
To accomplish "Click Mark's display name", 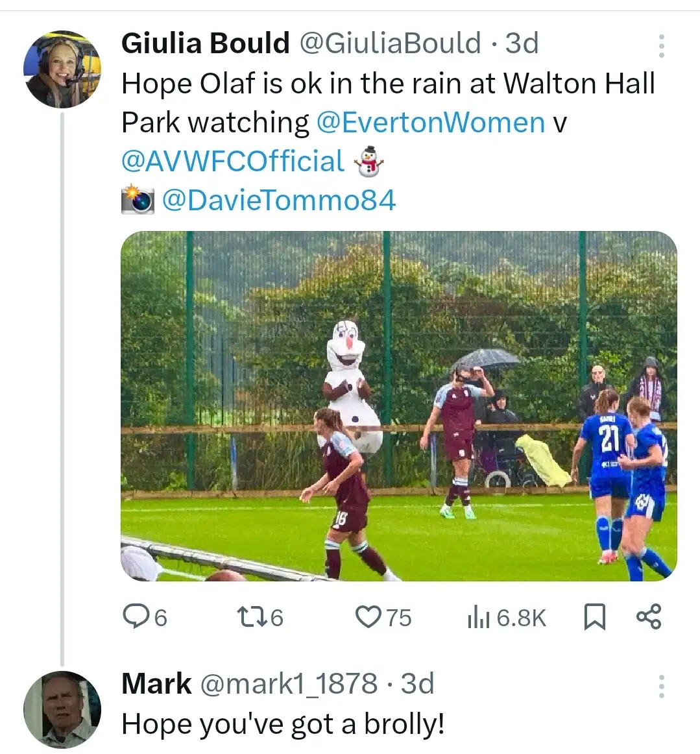I will (156, 684).
